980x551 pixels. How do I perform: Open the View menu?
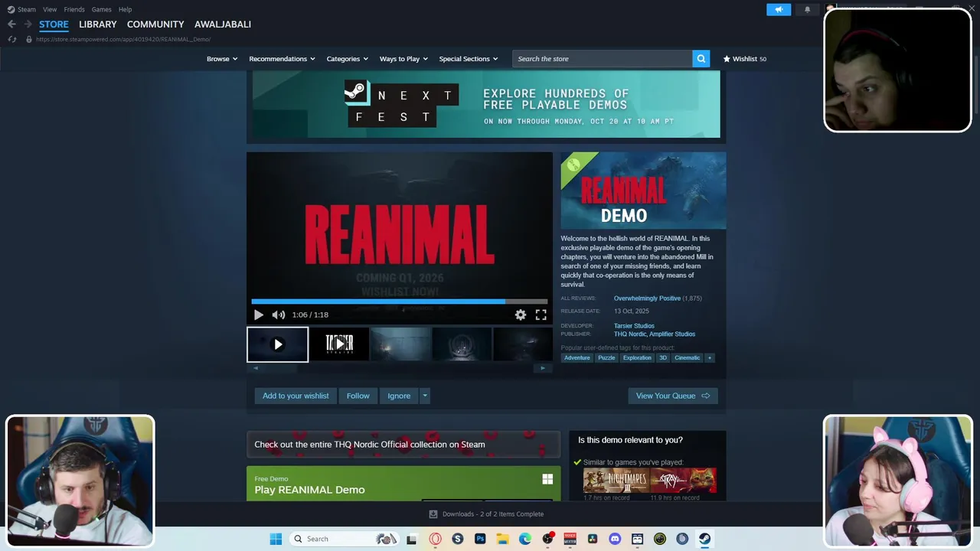point(50,9)
